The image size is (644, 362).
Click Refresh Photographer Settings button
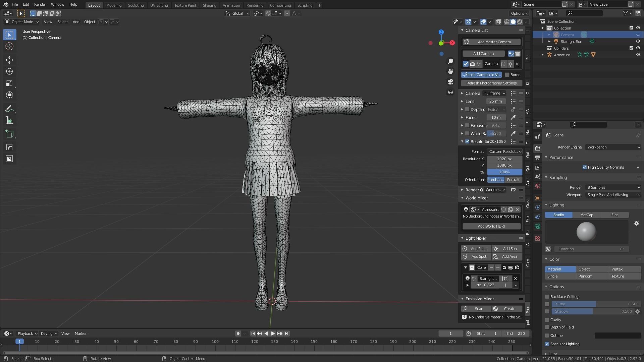point(492,83)
